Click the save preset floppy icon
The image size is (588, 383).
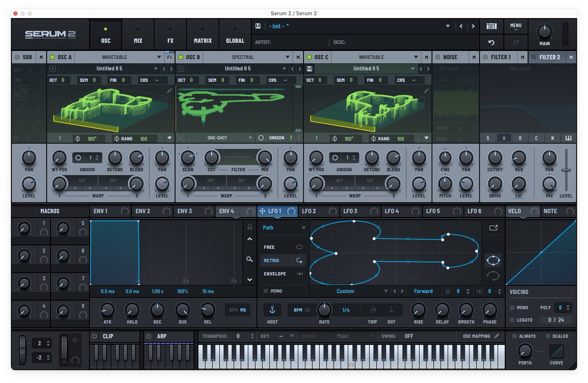tap(258, 26)
